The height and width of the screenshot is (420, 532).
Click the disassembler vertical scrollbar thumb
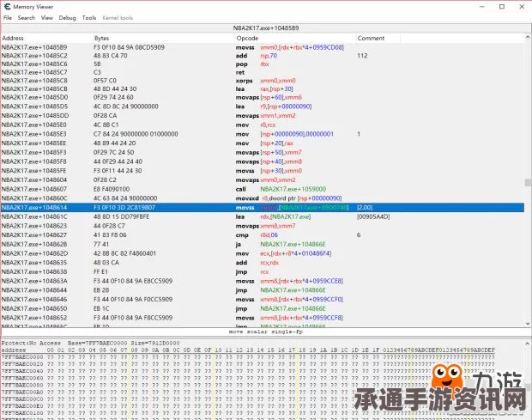coord(528,182)
